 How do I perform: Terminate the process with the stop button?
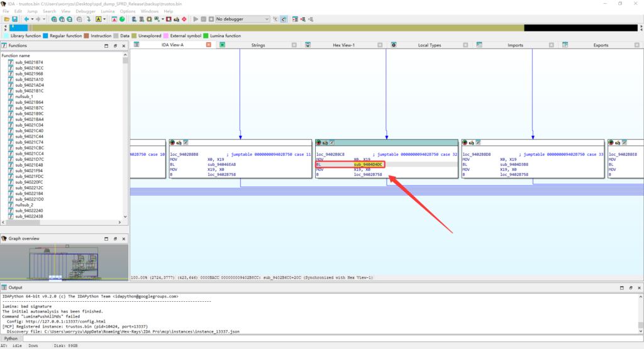point(211,19)
